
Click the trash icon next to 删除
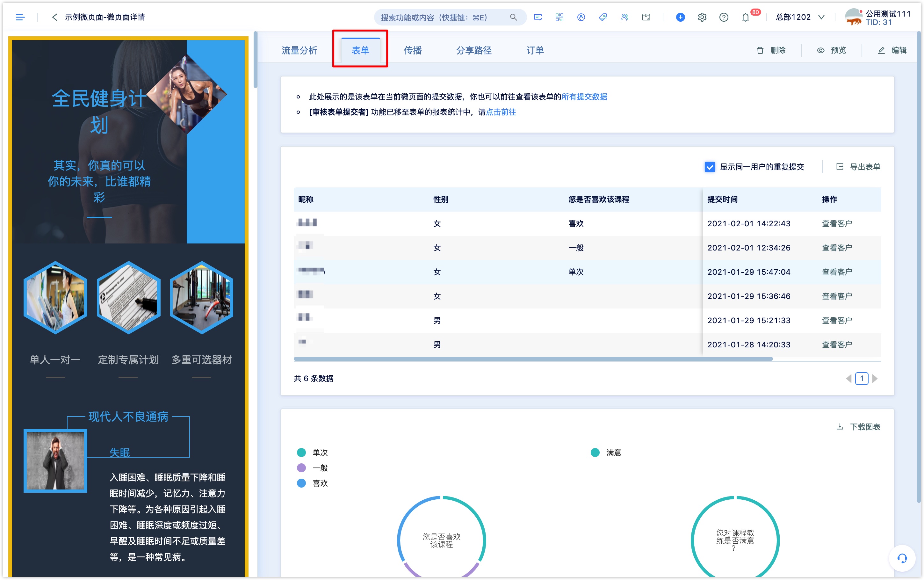coord(760,50)
